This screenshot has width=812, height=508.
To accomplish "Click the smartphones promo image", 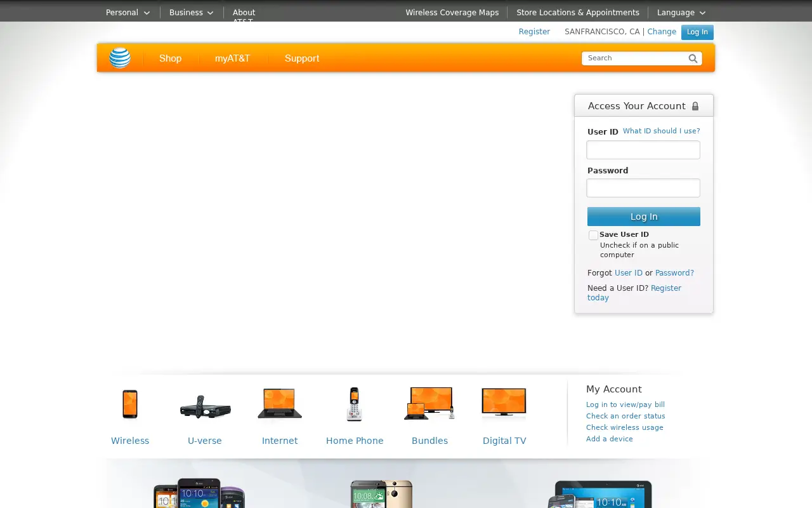I will point(199,493).
